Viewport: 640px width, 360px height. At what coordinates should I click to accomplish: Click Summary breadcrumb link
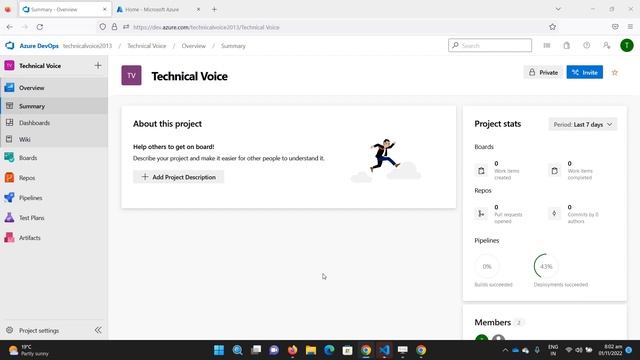[233, 46]
